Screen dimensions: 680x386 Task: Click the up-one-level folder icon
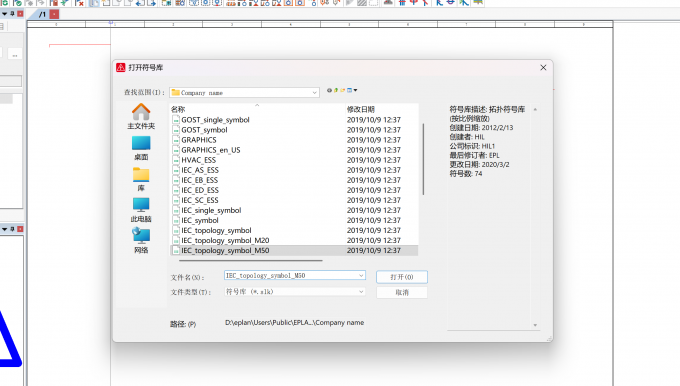[x=336, y=90]
